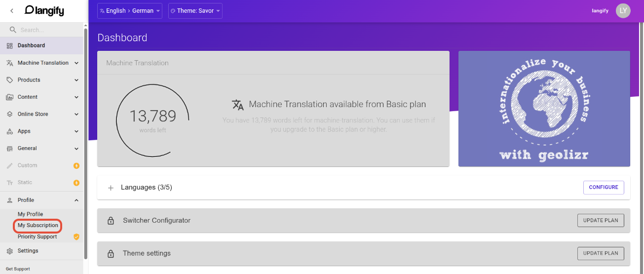
Task: Click UPDATE PLAN for Switcher Configurator
Action: click(601, 221)
